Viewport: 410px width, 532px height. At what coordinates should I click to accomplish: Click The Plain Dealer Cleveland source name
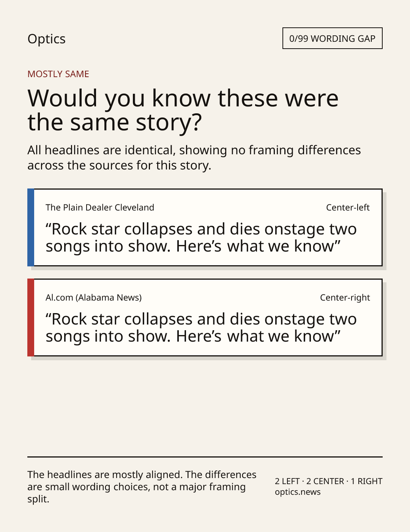point(100,207)
